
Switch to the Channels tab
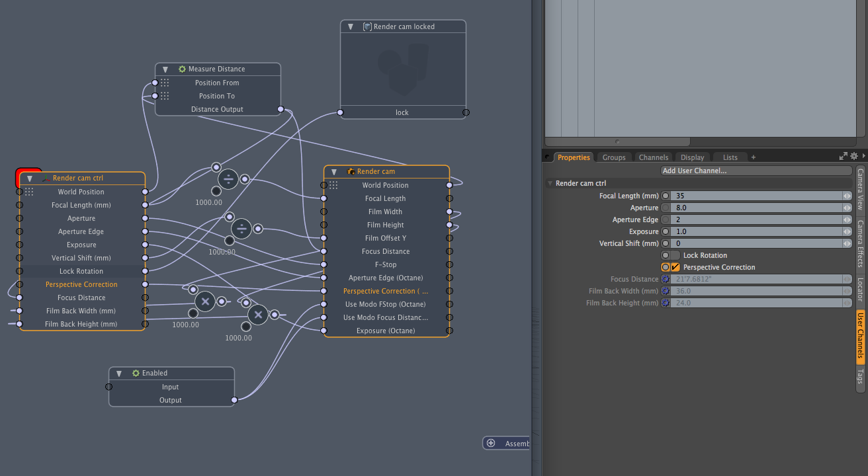[653, 157]
